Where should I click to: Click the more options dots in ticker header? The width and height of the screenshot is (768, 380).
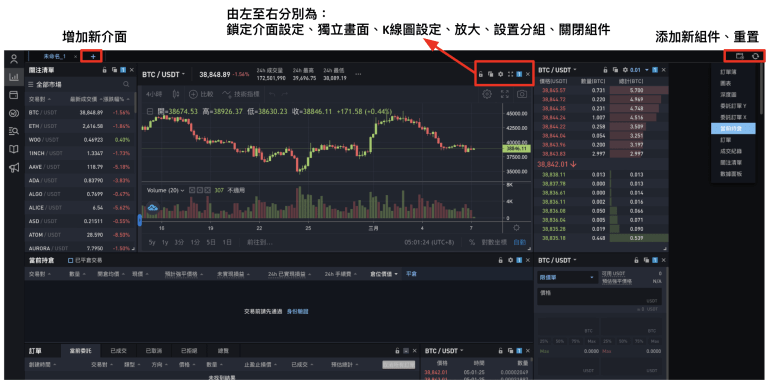pyautogui.click(x=358, y=74)
